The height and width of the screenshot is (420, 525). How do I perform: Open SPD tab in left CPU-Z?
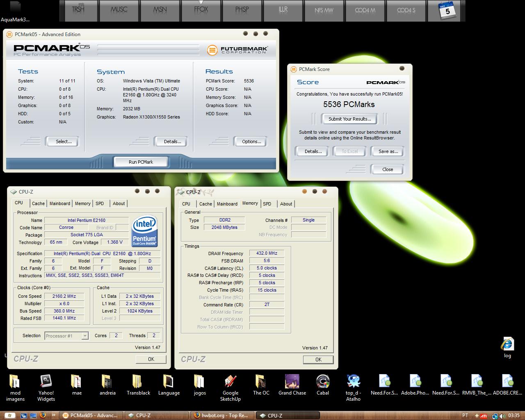click(100, 203)
